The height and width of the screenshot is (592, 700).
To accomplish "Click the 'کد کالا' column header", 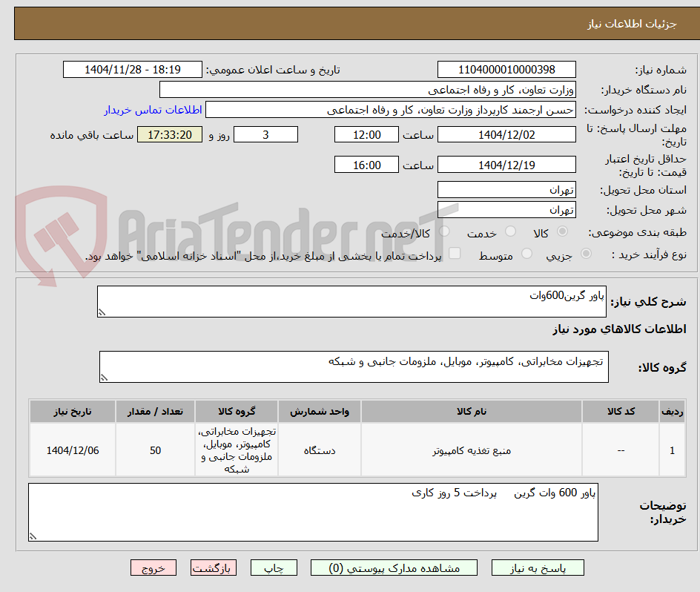I will [621, 412].
